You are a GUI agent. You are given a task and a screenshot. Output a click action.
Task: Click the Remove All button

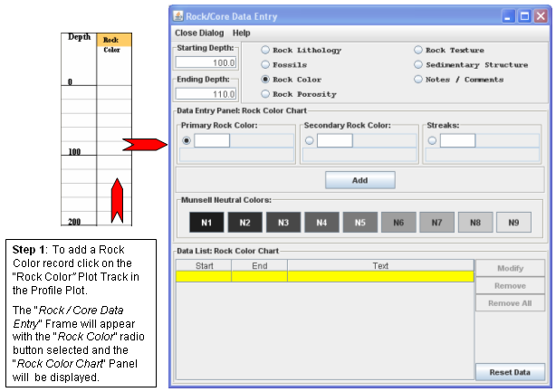(510, 303)
